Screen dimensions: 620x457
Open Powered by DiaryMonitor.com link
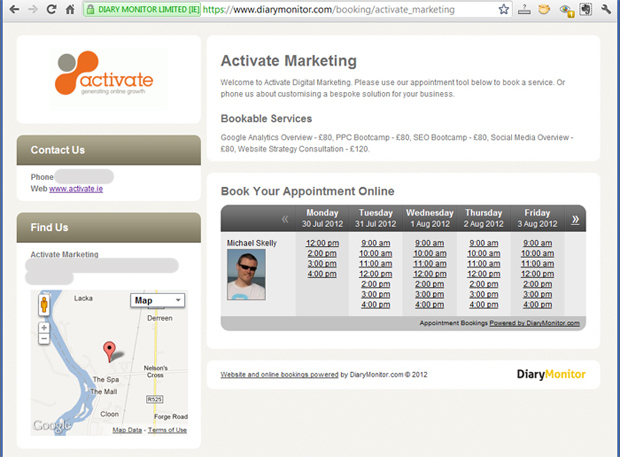[535, 323]
